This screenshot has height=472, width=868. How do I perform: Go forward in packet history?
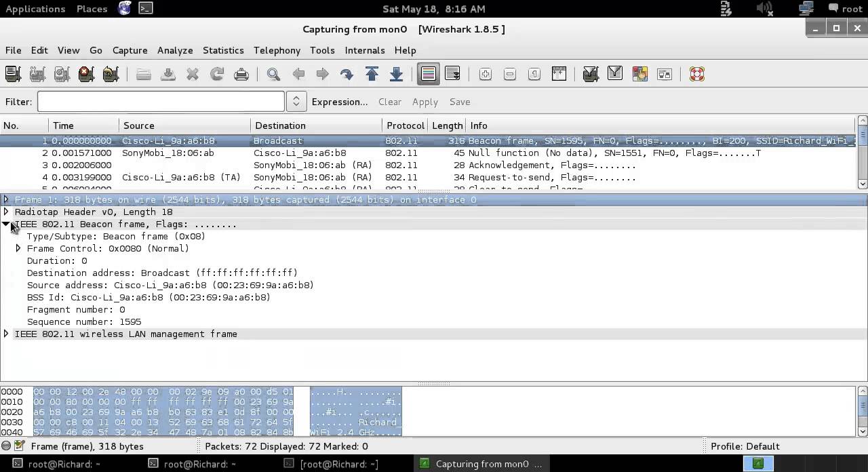(x=322, y=74)
